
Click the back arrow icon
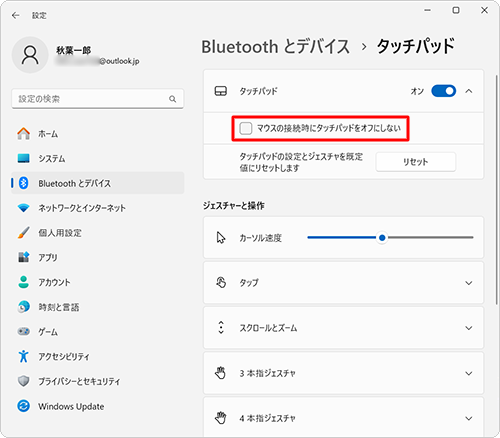pyautogui.click(x=16, y=15)
